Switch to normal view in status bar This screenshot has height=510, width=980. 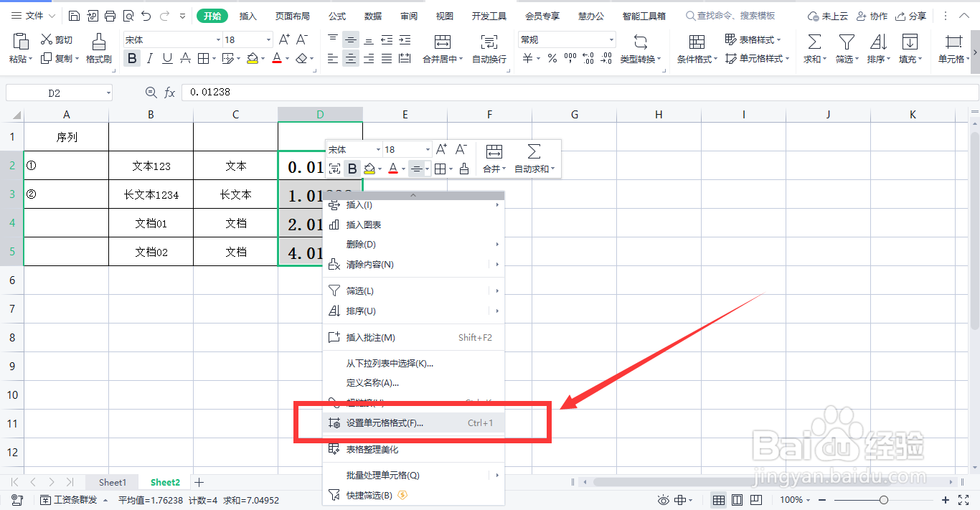(x=719, y=500)
